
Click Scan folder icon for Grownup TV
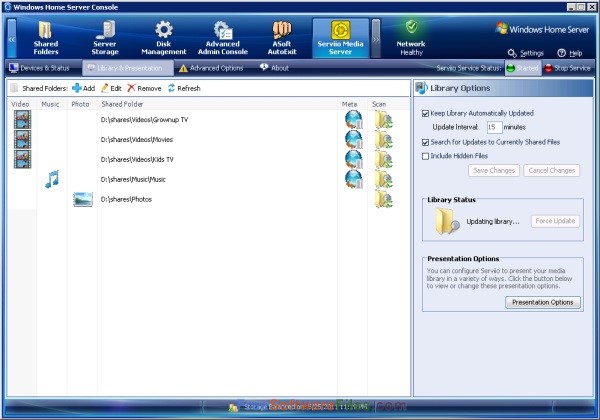click(x=383, y=119)
